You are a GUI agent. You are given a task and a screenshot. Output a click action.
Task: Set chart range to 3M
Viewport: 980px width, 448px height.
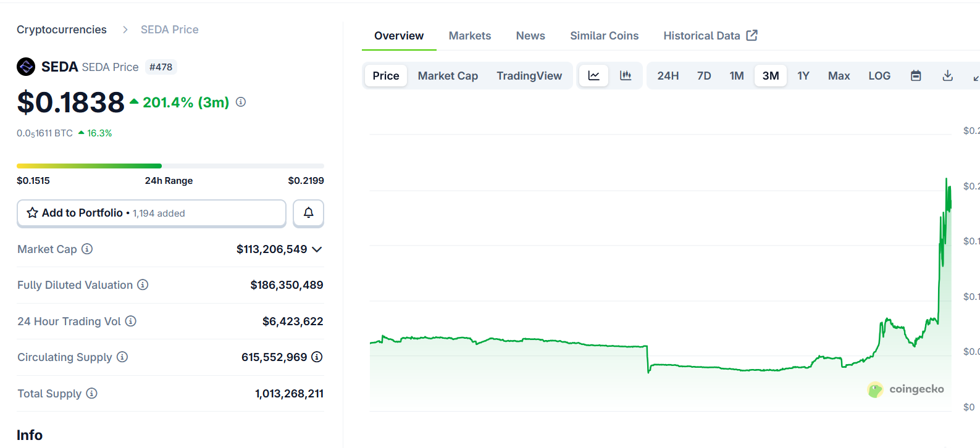(x=771, y=75)
